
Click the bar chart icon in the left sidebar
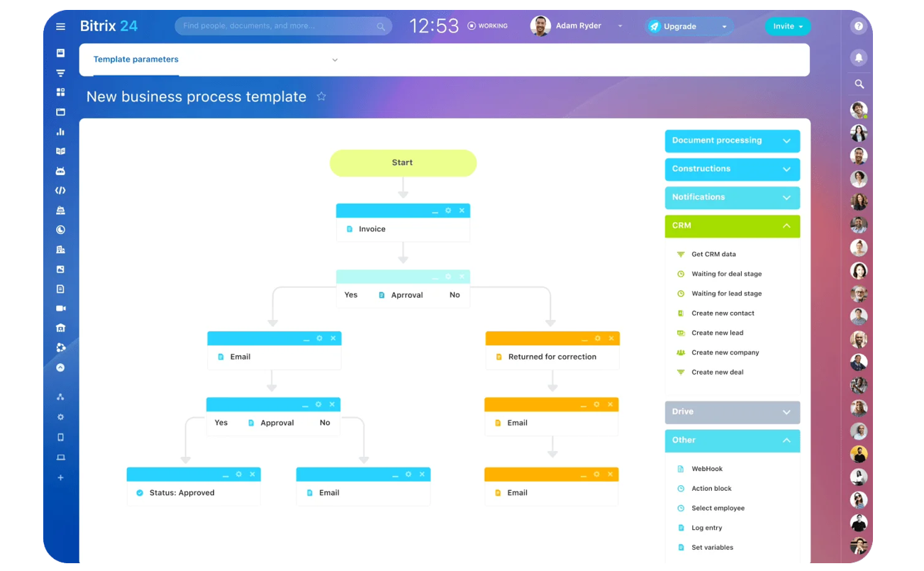(60, 131)
